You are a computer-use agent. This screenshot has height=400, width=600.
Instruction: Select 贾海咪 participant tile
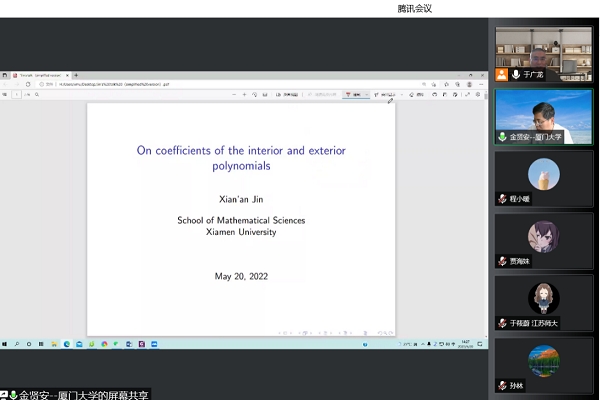tap(543, 240)
